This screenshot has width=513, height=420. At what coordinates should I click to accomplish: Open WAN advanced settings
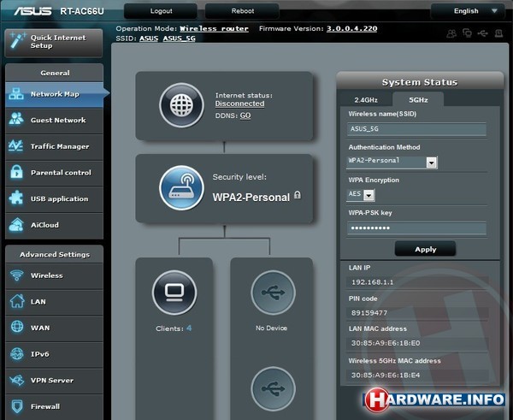tap(55, 328)
